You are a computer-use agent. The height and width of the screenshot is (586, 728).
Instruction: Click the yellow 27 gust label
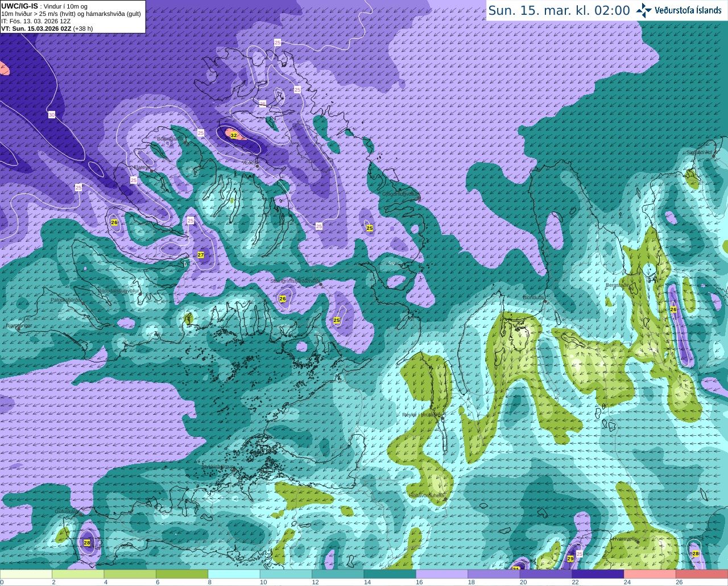pyautogui.click(x=201, y=255)
